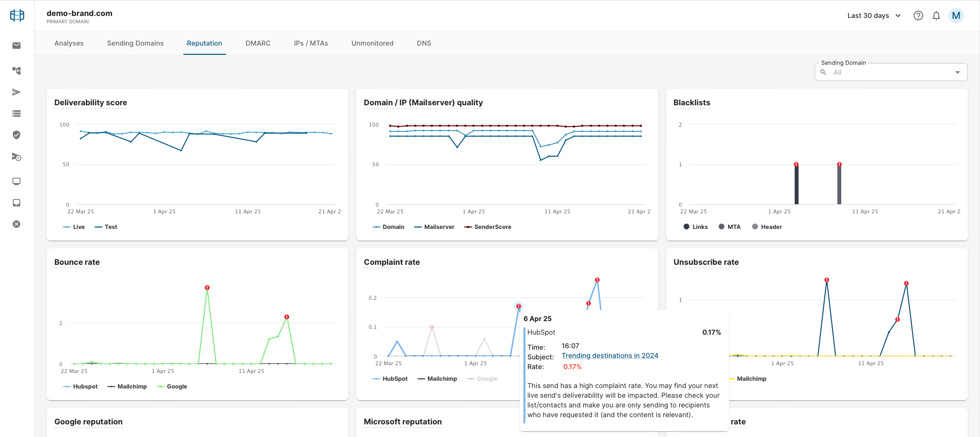Open the shield checkmark icon in sidebar
The height and width of the screenshot is (437, 980).
16,135
